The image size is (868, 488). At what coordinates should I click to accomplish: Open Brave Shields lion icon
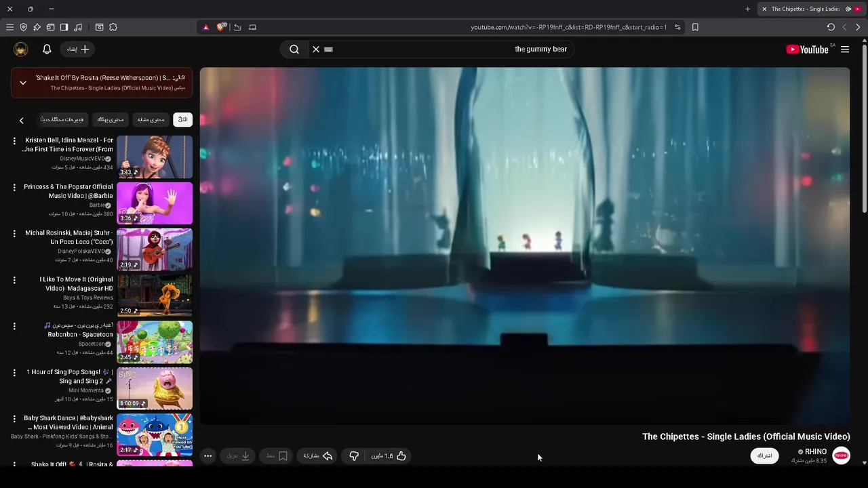220,27
